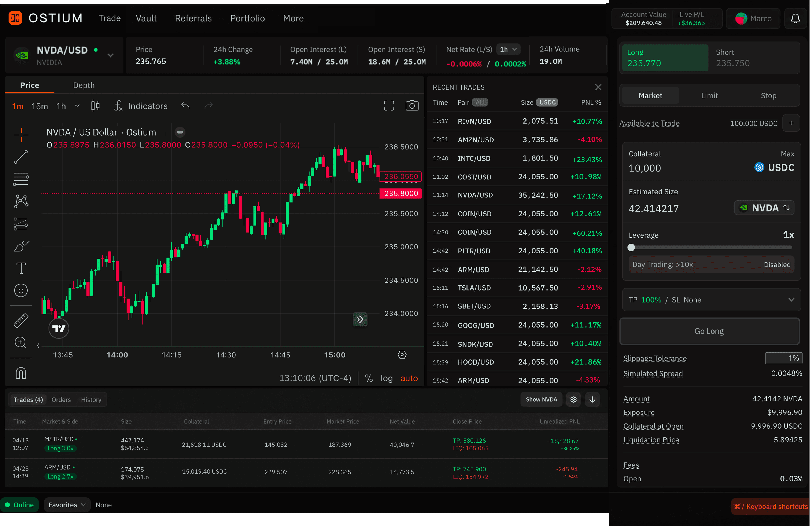The image size is (812, 526).
Task: Switch to the Depth tab
Action: pyautogui.click(x=84, y=85)
